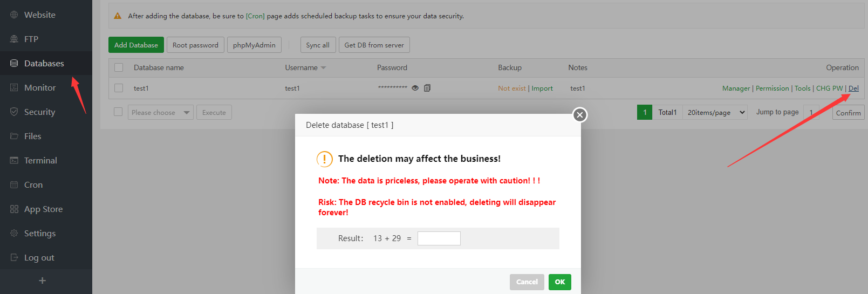Check the test1 database row checkbox
The width and height of the screenshot is (868, 294).
pos(119,88)
